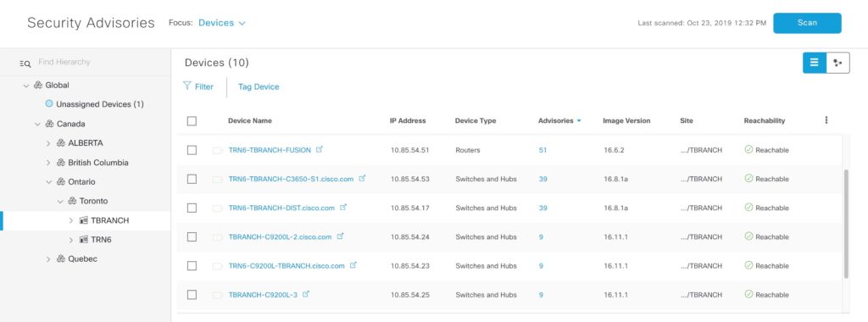
Task: Open external link icon beside TRN6-TBRANCH-DIST.cisco.com
Action: 342,208
